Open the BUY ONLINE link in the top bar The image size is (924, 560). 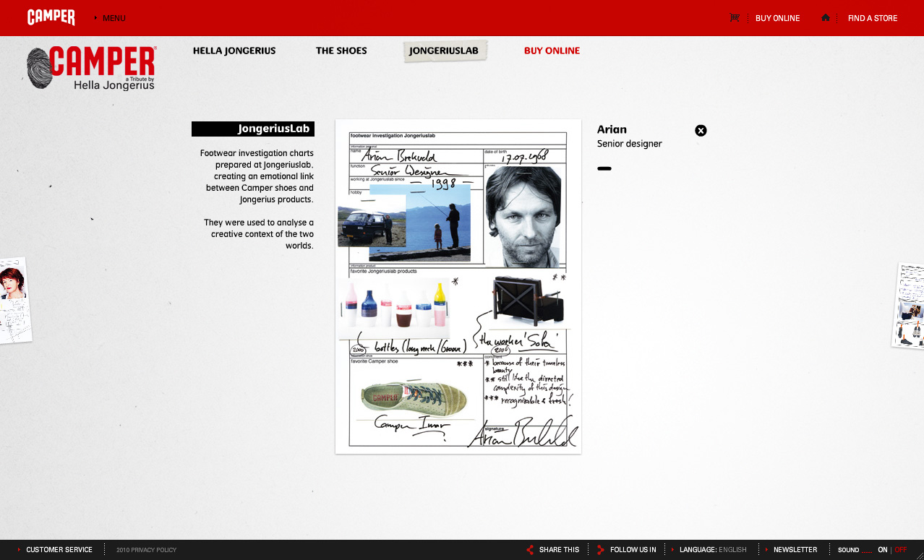click(777, 18)
